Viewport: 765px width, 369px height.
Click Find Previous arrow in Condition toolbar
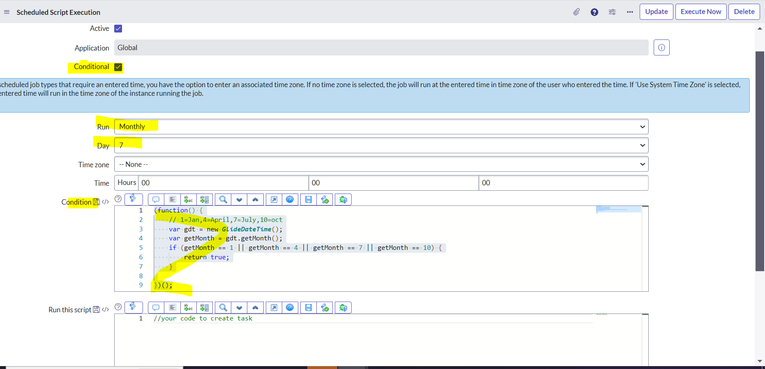click(256, 199)
